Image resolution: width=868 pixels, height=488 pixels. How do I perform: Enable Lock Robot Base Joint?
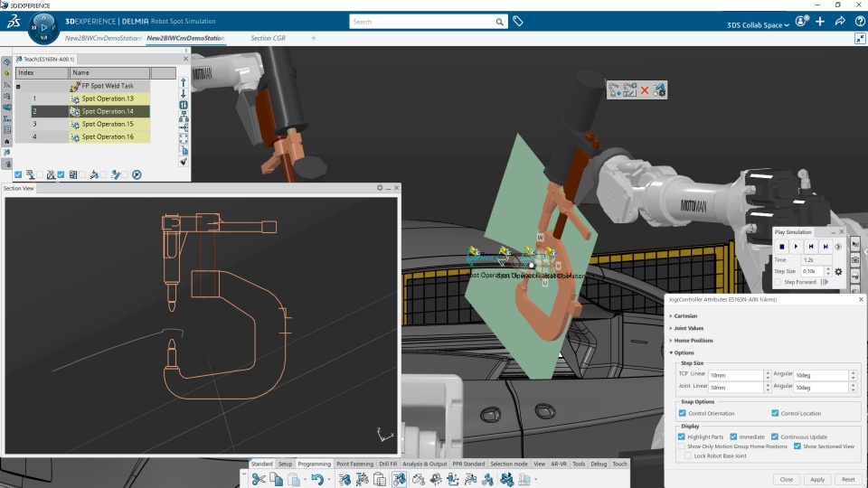tap(688, 455)
